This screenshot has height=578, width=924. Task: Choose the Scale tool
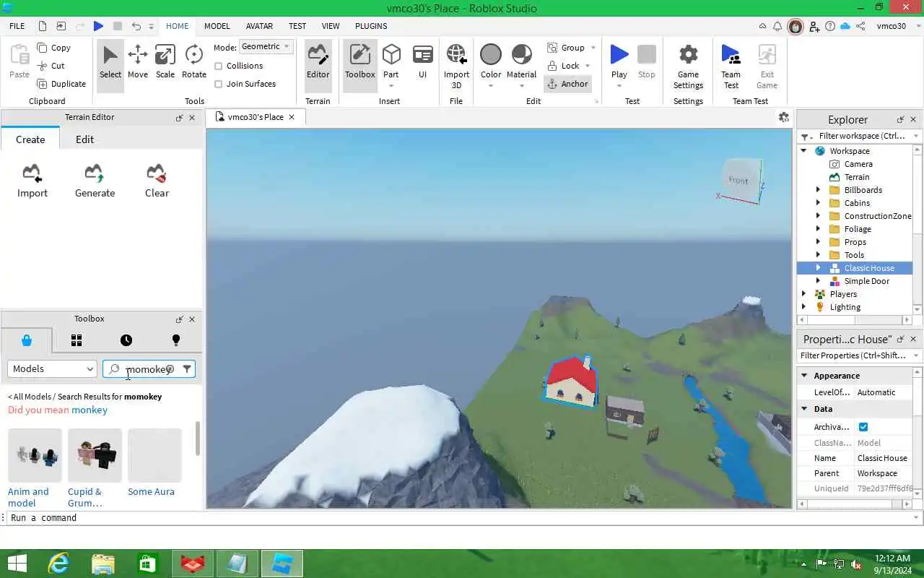165,63
